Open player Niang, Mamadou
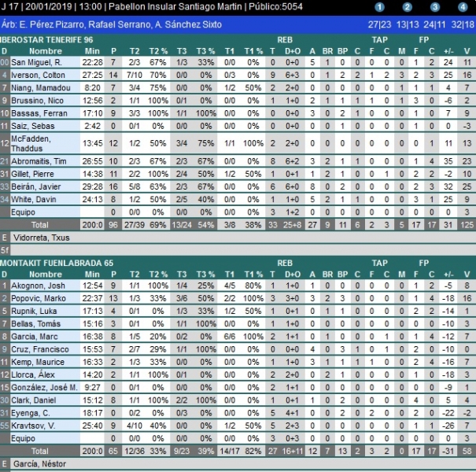476x472 pixels. tap(41, 88)
